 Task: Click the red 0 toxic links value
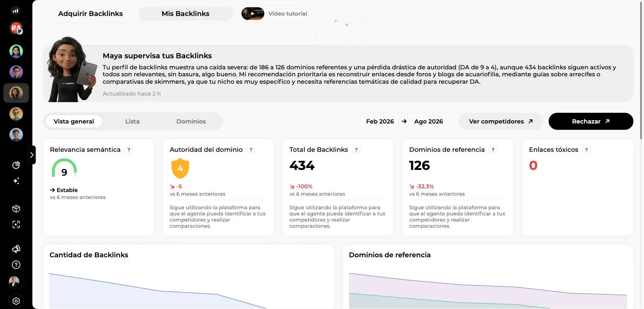(x=533, y=165)
